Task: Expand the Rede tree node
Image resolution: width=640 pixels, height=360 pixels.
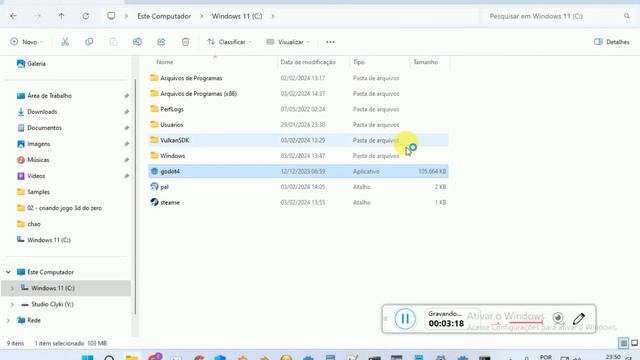Action: coord(8,320)
